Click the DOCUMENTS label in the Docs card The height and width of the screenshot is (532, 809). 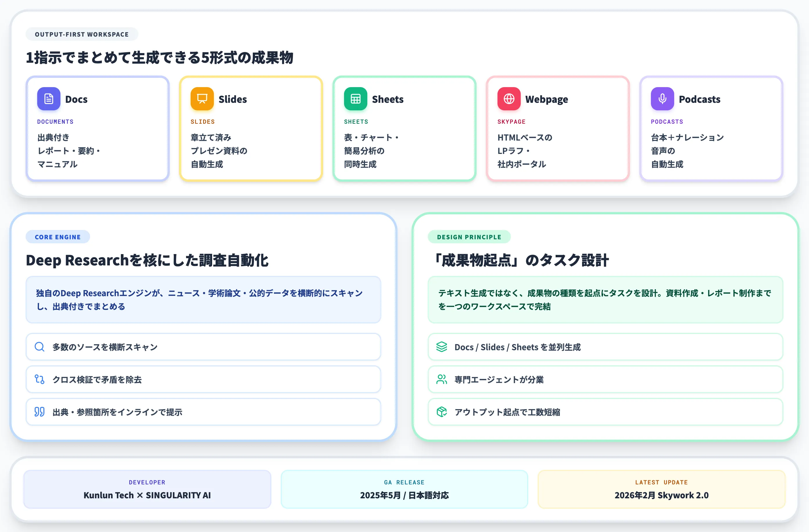tap(56, 122)
